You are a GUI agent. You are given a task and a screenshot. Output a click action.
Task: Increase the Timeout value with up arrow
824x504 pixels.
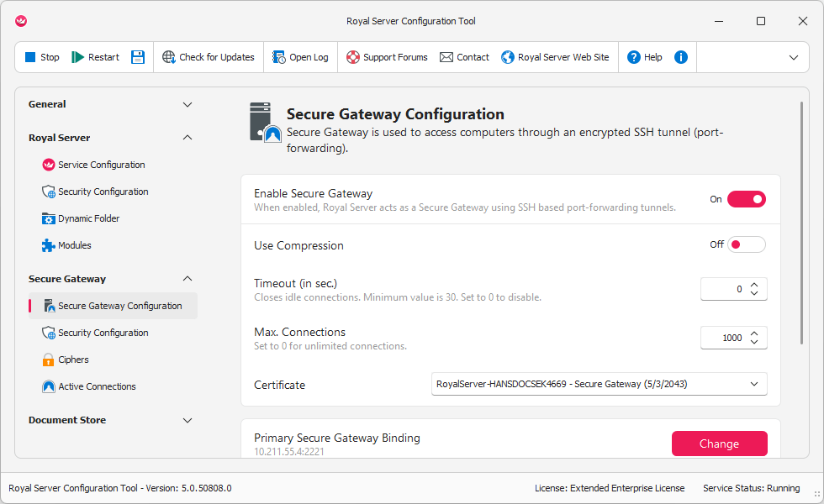point(754,285)
